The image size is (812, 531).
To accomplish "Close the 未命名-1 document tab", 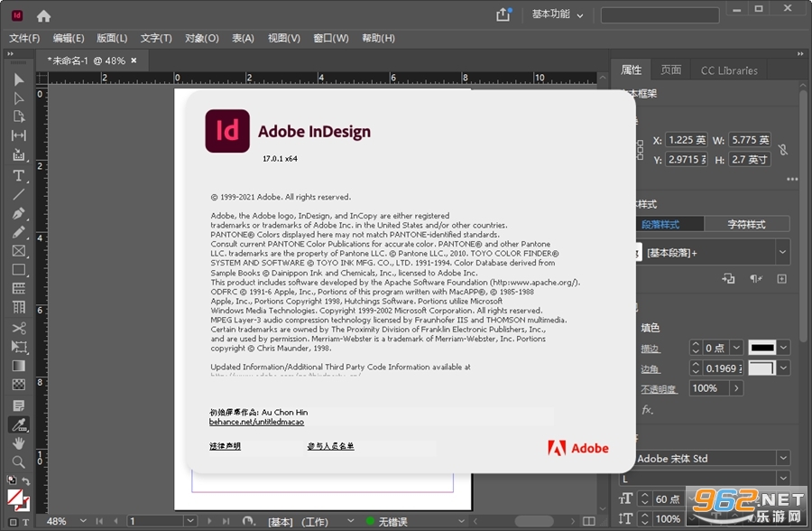I will point(134,61).
